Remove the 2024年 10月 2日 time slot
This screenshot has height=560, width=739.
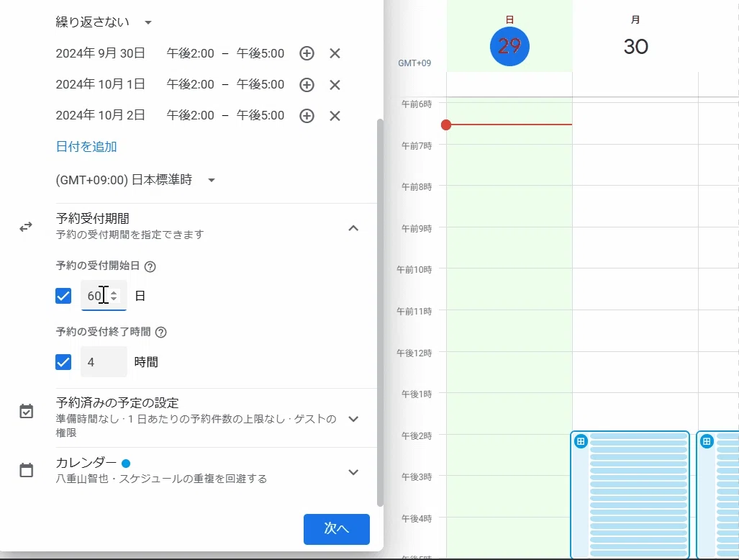(335, 115)
